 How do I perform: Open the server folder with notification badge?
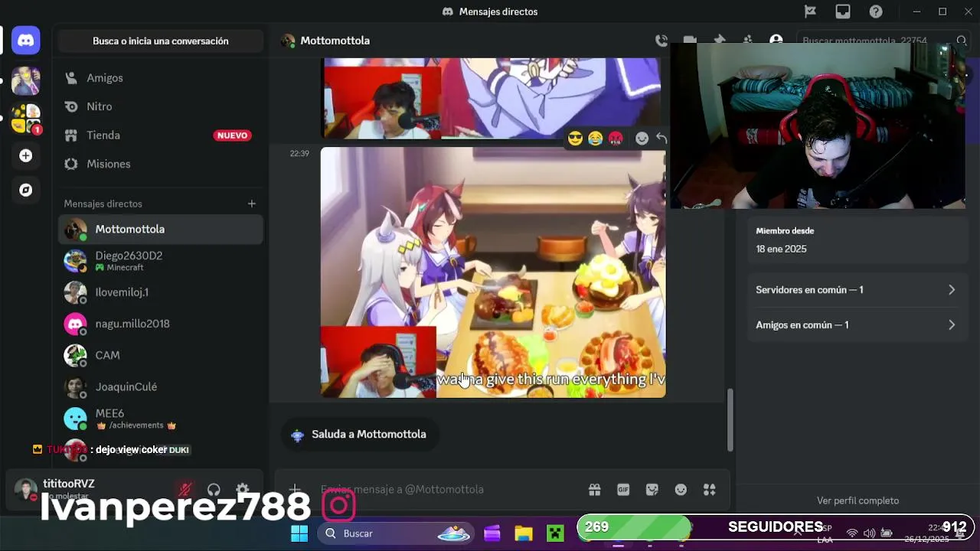26,119
